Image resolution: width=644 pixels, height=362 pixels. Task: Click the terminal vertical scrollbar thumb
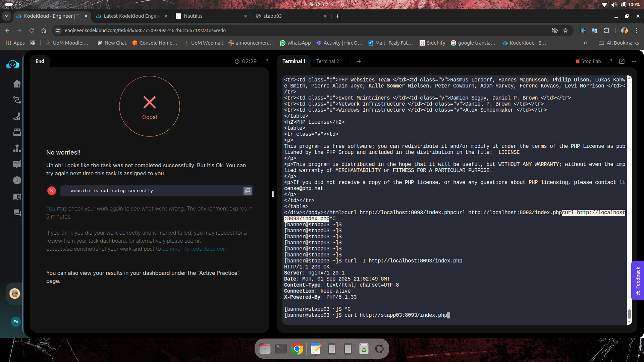pyautogui.click(x=629, y=314)
